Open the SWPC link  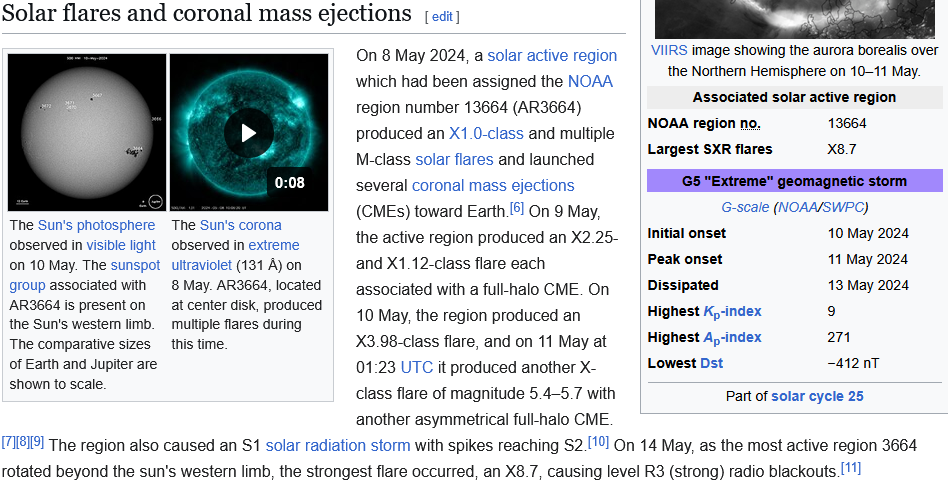point(843,207)
